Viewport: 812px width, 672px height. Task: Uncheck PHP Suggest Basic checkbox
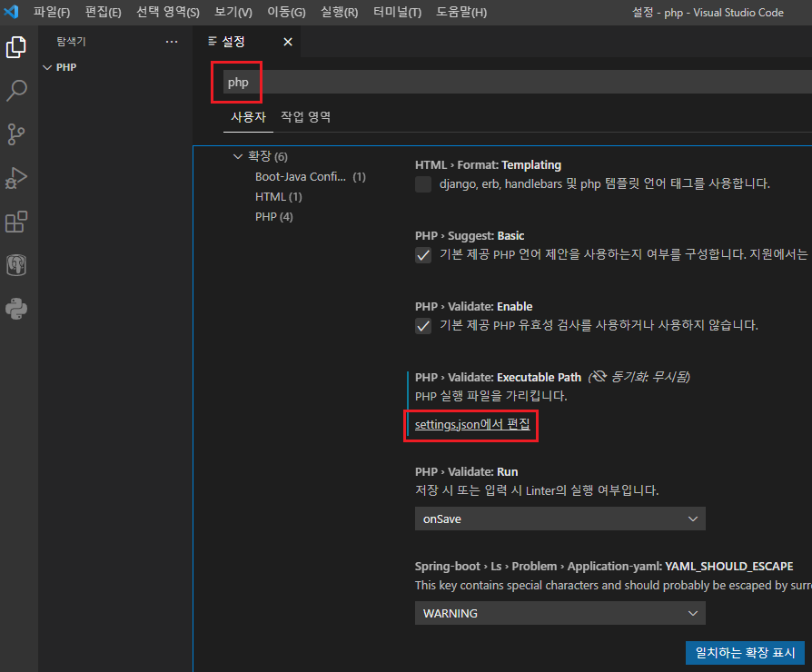coord(423,254)
